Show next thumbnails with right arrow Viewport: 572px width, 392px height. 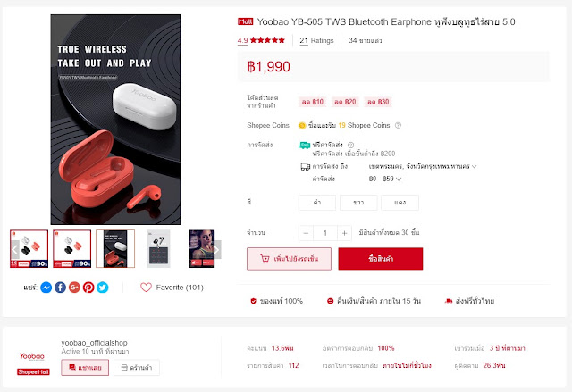pyautogui.click(x=216, y=250)
